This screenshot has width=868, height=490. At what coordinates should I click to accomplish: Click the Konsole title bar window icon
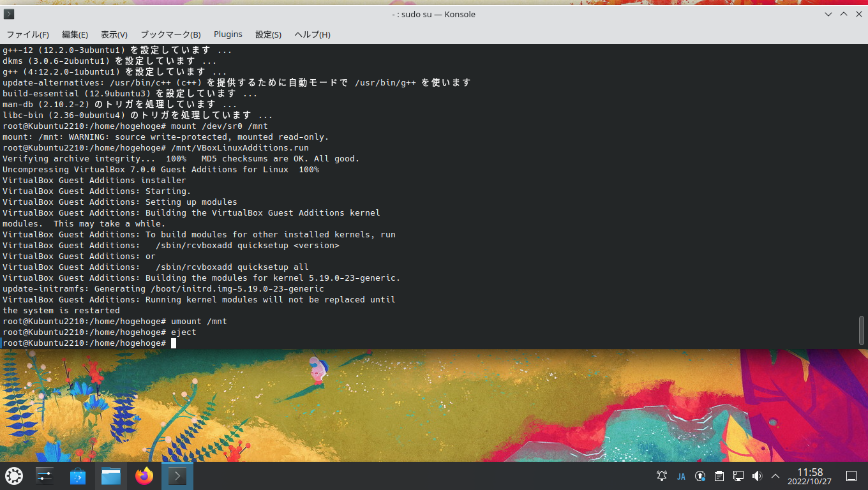click(9, 14)
